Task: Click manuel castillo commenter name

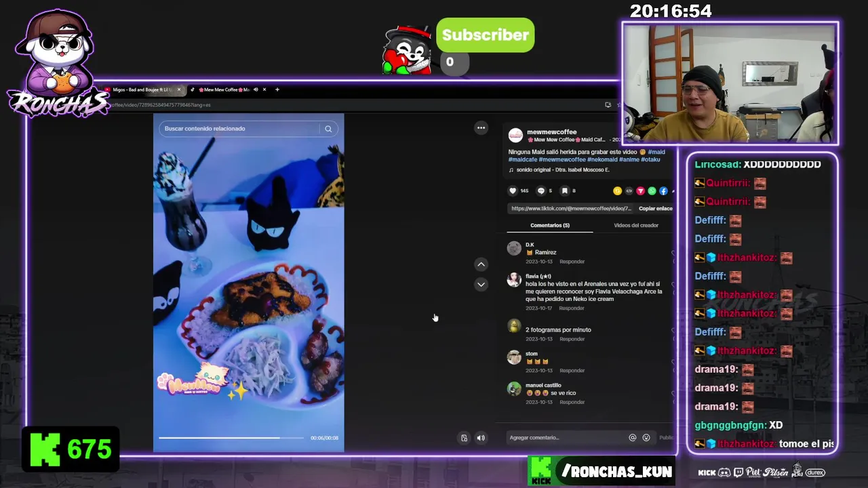Action: click(543, 385)
